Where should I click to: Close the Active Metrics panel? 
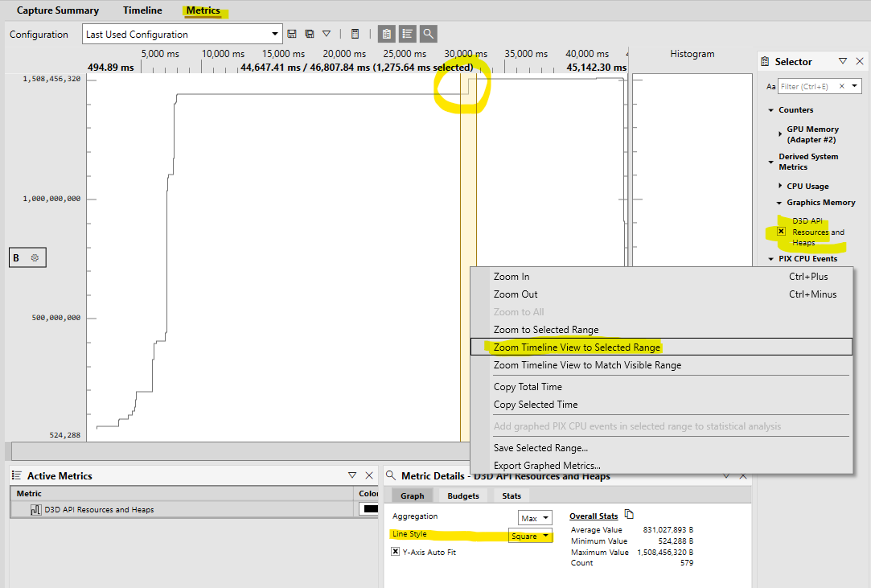[x=369, y=475]
